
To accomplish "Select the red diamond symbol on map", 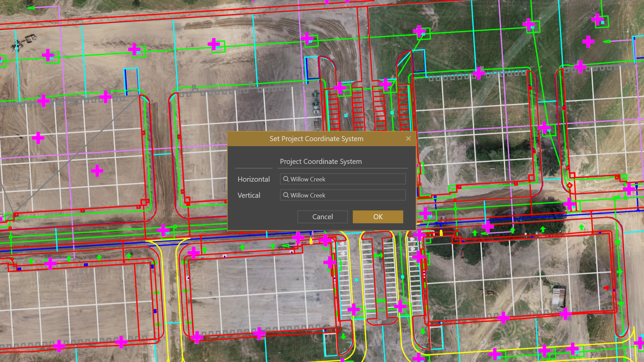I will pos(570,185).
